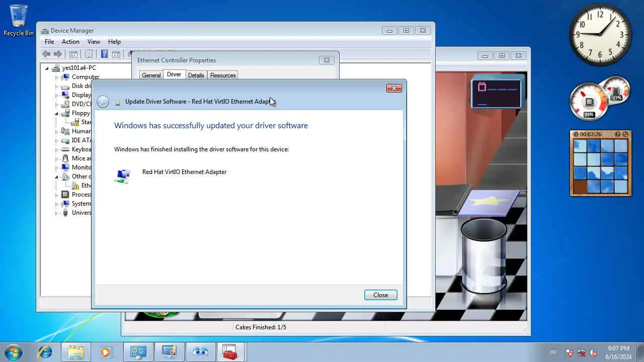Expand the Computer category

pos(56,77)
